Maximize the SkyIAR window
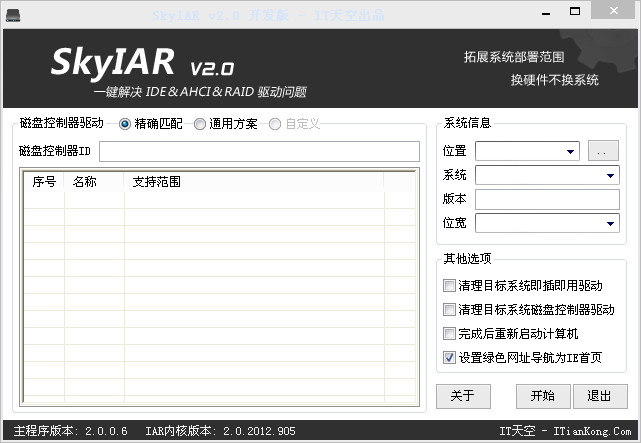The image size is (641, 443). 575,11
